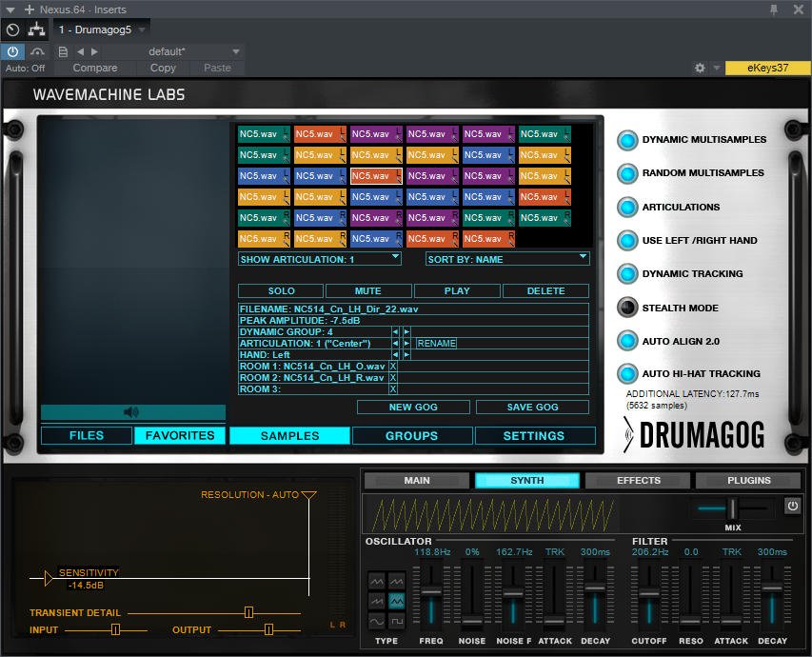812x657 pixels.
Task: Click the plugin bypass power button
Action: point(13,51)
